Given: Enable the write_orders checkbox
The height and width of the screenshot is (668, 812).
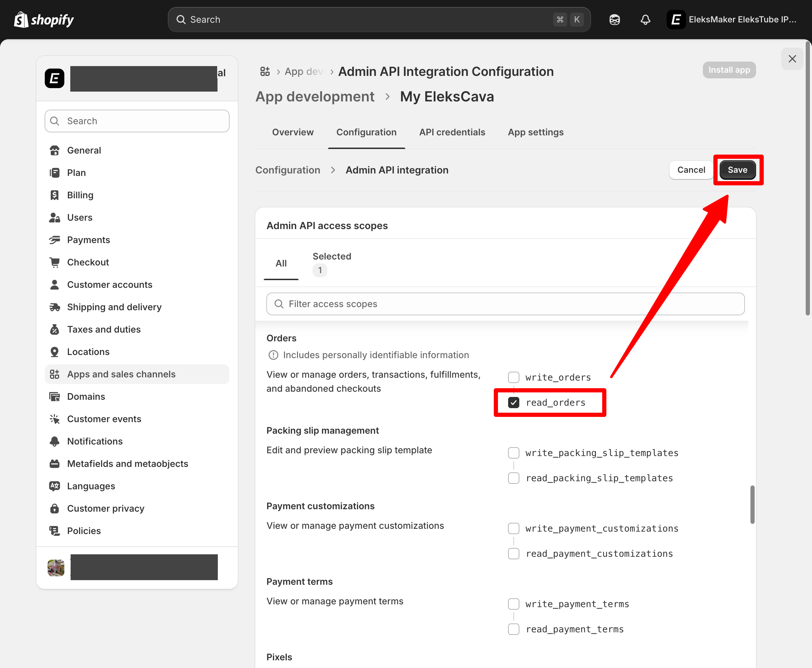Looking at the screenshot, I should [513, 377].
